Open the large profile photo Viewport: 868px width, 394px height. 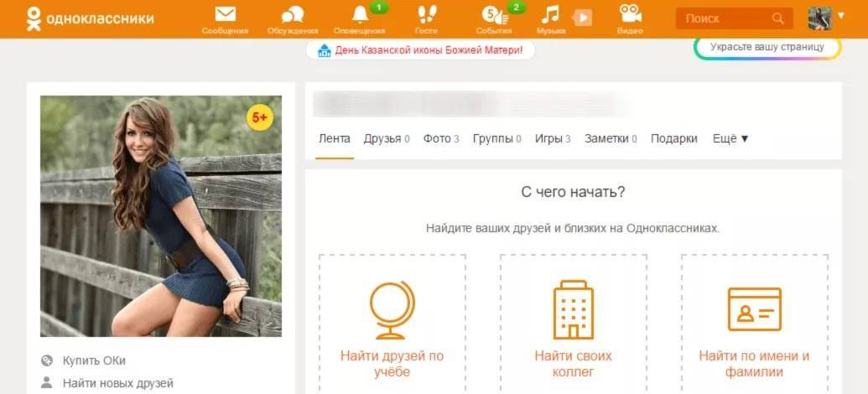click(x=161, y=216)
